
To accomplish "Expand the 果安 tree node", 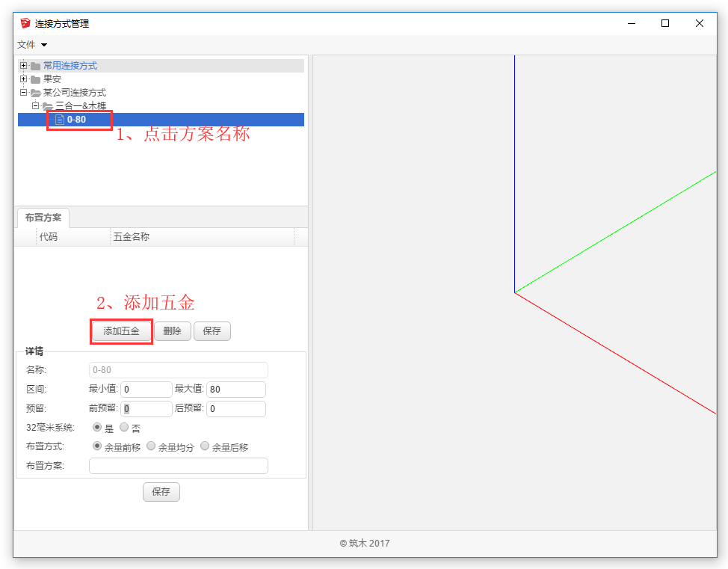I will [x=24, y=79].
